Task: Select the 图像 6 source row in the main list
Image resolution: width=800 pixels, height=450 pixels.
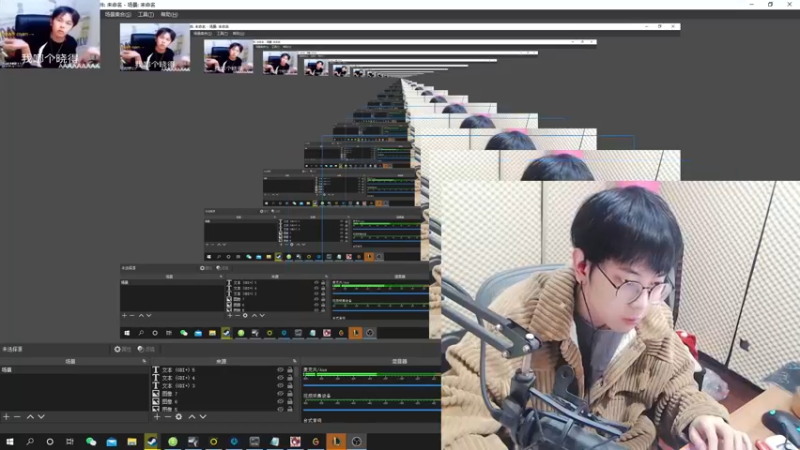Action: coord(223,402)
